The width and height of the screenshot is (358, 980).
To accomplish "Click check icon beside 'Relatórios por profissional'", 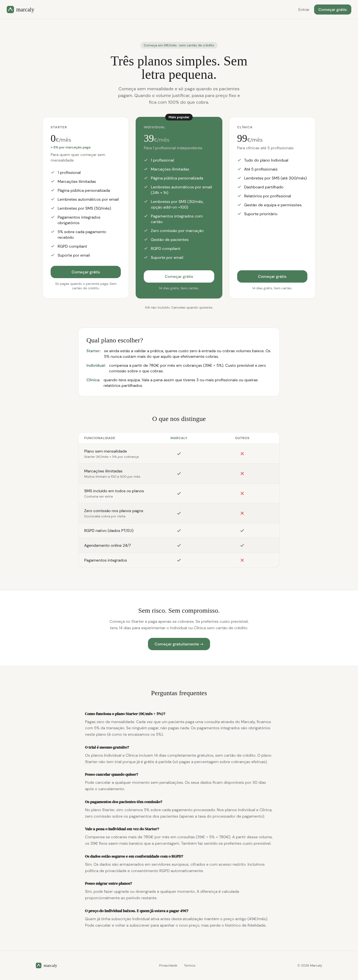I will 239,196.
